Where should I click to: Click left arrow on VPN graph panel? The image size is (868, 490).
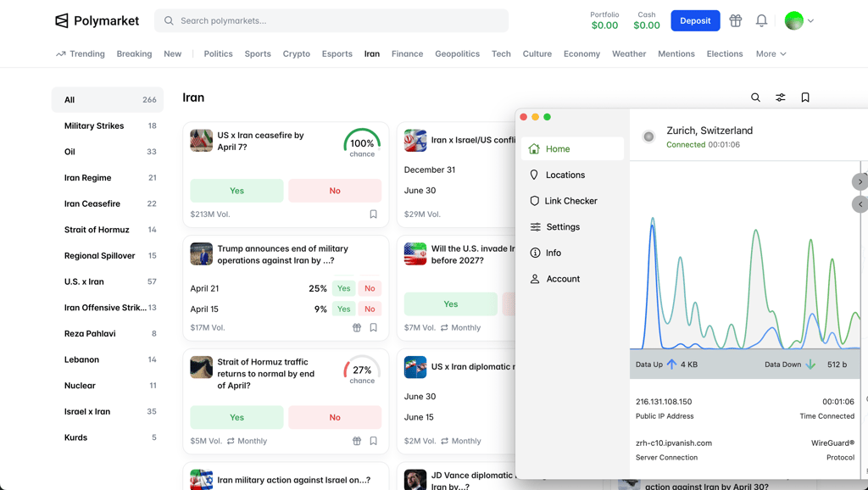click(860, 204)
